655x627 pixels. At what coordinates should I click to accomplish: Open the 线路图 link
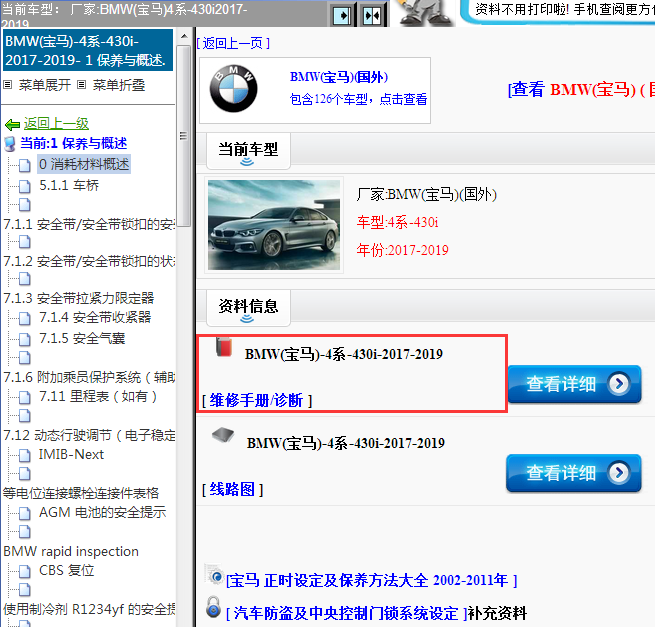tap(232, 489)
